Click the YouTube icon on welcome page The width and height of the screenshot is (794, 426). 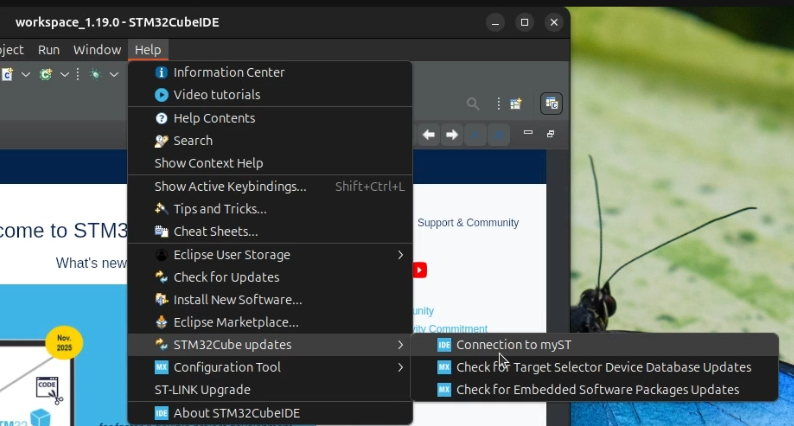420,270
